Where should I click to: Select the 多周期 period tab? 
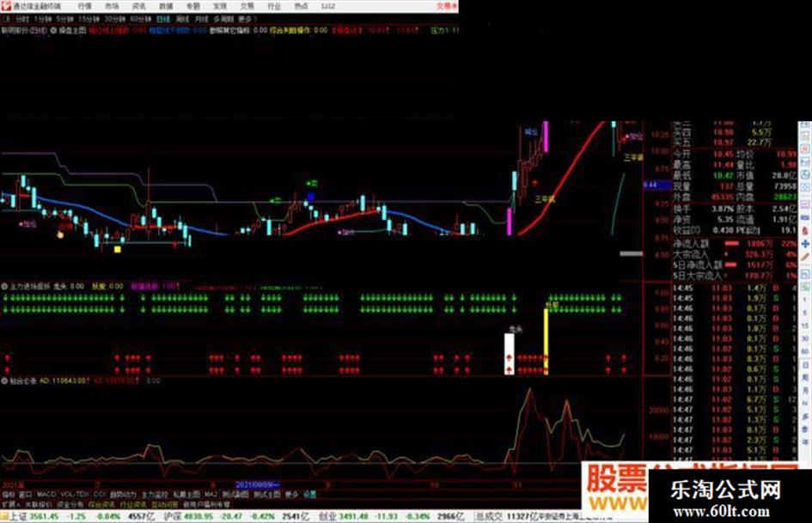click(x=223, y=19)
